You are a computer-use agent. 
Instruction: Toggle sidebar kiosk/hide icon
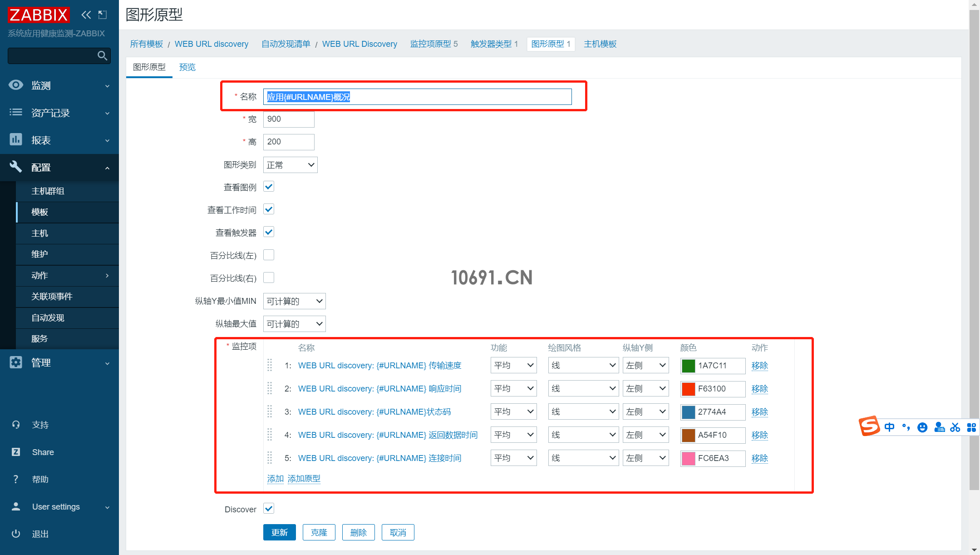(x=103, y=15)
